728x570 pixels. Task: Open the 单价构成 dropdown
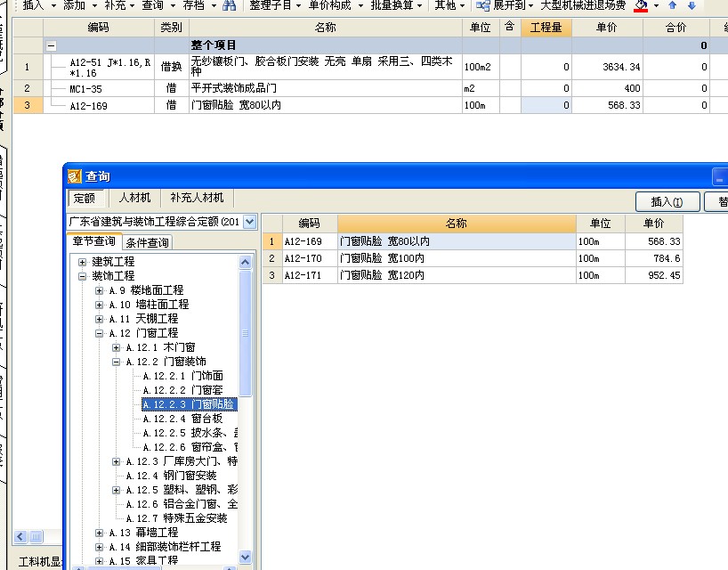(336, 5)
